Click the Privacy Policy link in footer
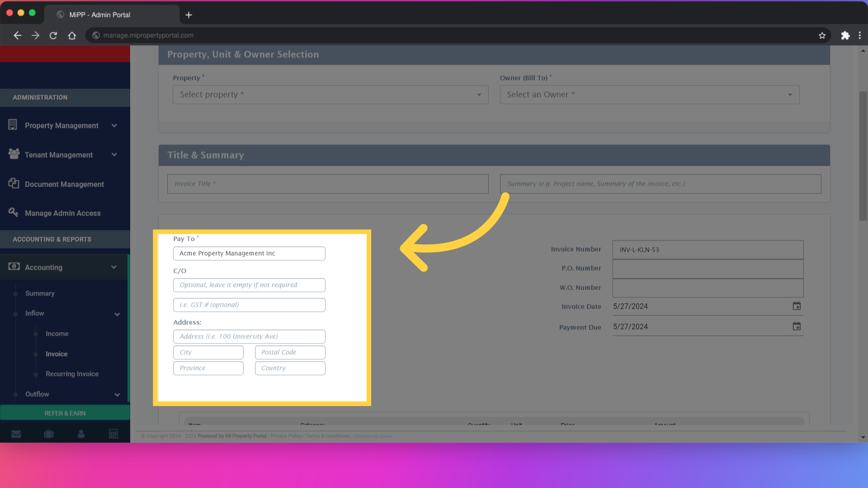The image size is (868, 488). 286,436
